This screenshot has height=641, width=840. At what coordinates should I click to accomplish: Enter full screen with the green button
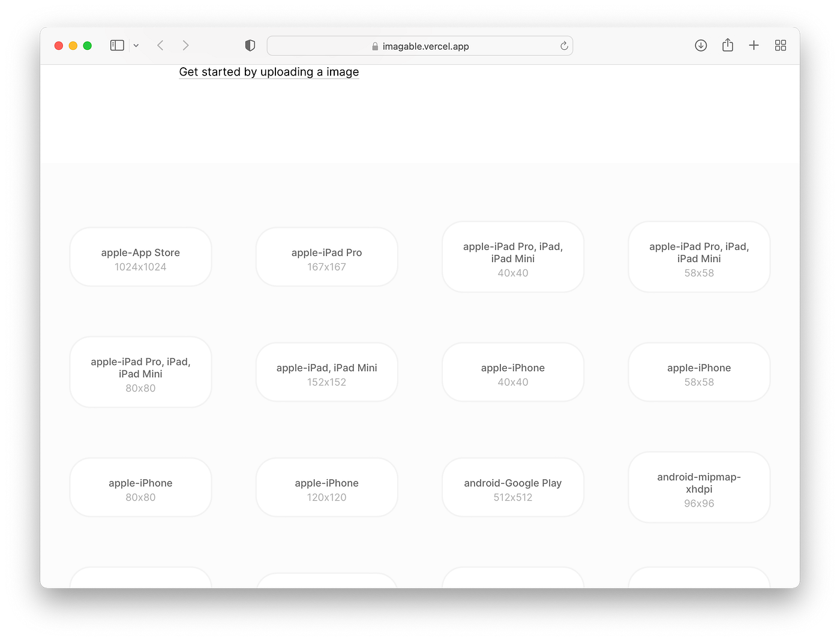click(88, 46)
